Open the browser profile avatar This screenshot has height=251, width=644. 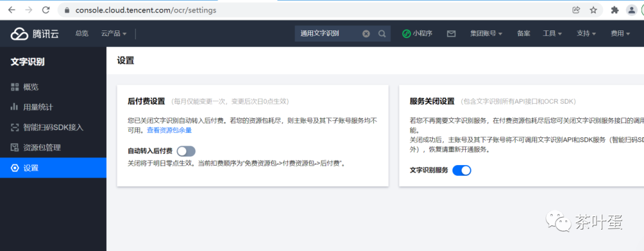click(631, 10)
